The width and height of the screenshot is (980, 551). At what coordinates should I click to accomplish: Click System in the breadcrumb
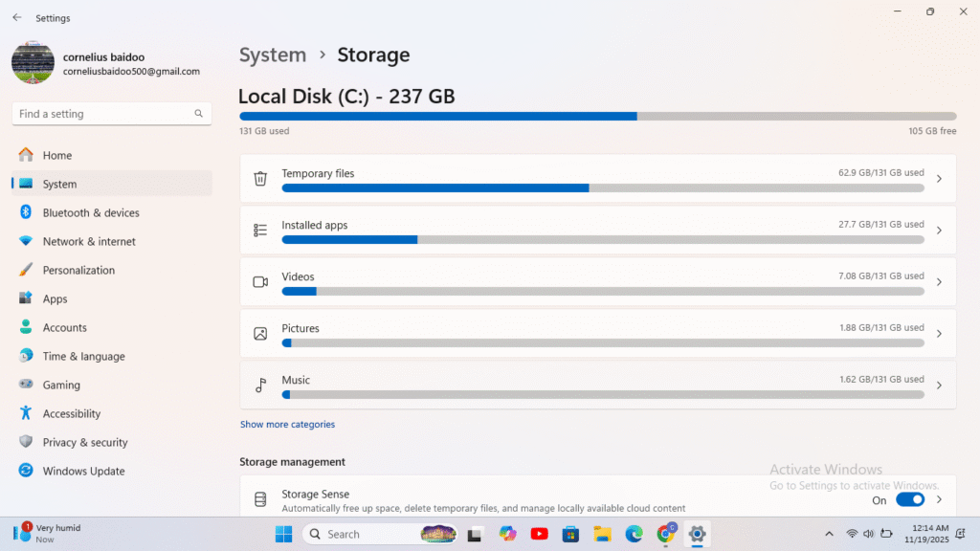(x=273, y=55)
